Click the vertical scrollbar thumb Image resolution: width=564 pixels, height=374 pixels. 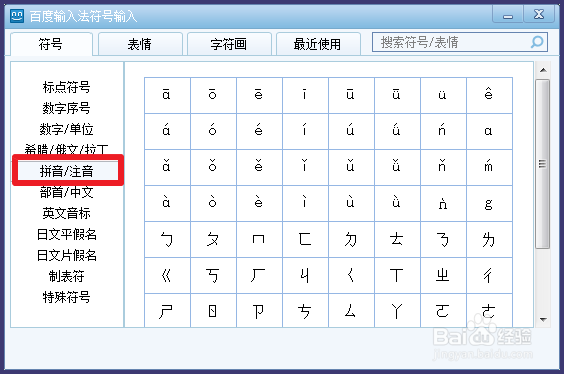click(543, 164)
